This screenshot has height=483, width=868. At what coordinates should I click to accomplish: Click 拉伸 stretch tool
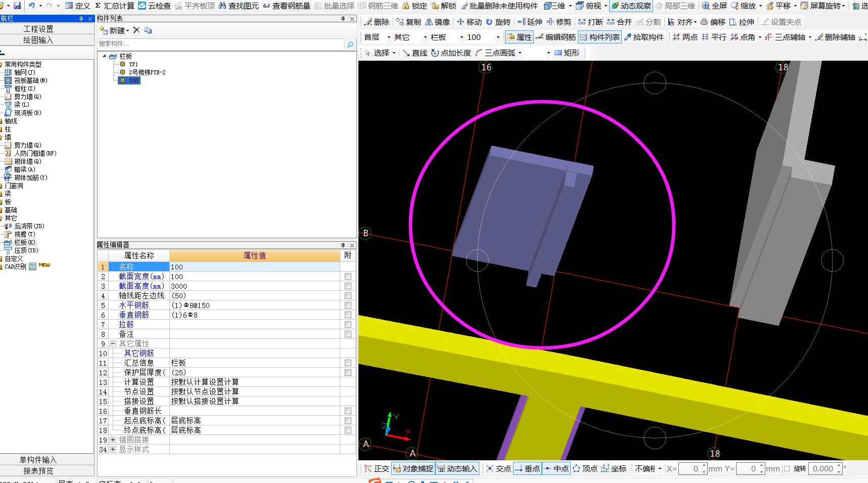point(742,22)
